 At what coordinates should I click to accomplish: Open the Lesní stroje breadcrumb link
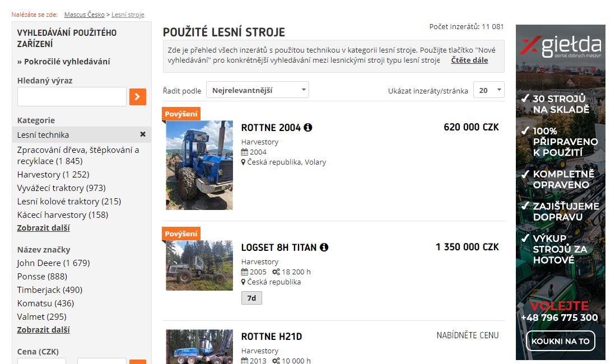(128, 15)
